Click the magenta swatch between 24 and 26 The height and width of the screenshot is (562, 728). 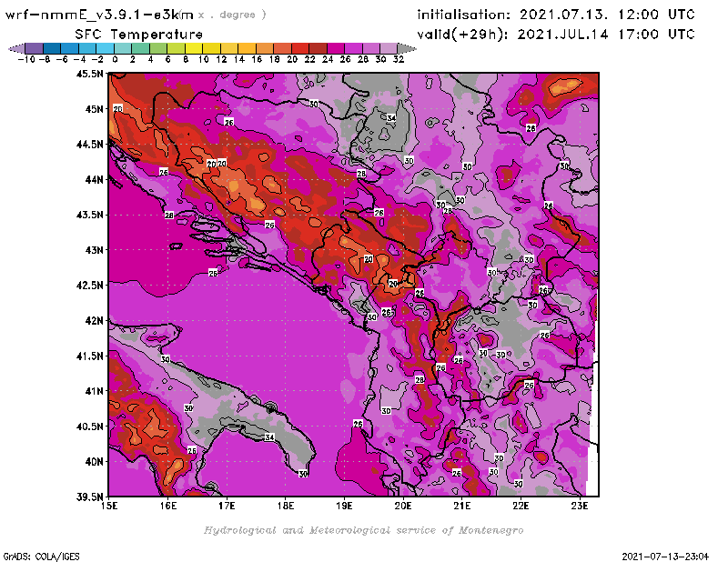pyautogui.click(x=335, y=48)
